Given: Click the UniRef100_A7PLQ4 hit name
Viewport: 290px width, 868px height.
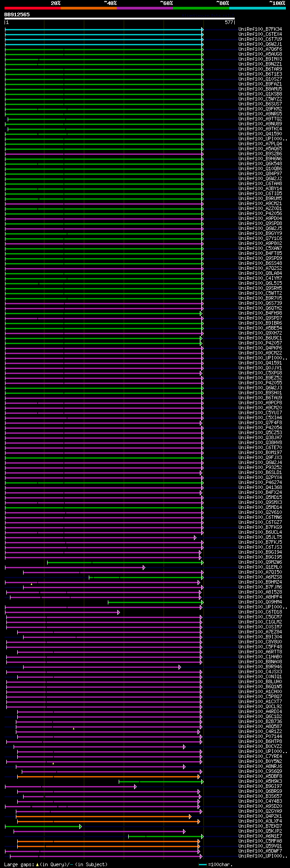Looking at the screenshot, I should pos(260,144).
